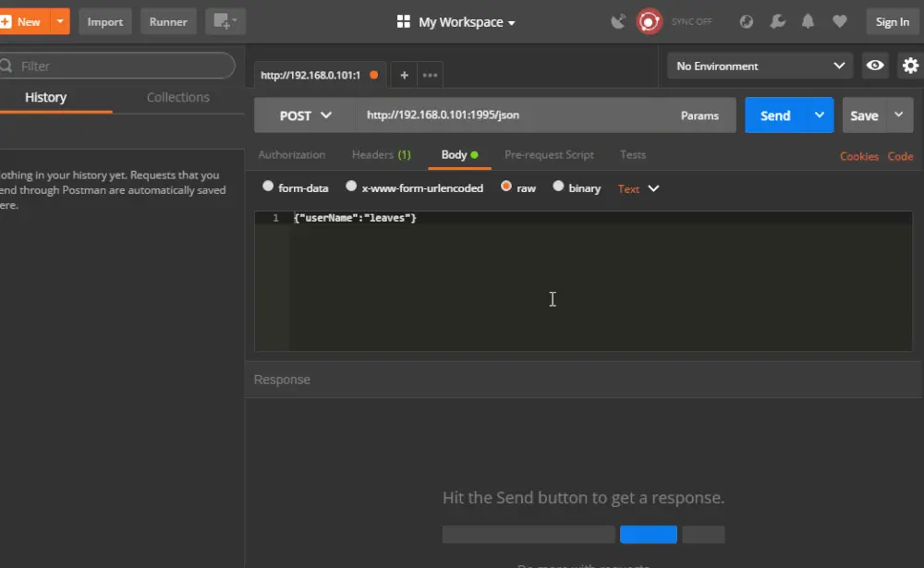Show notifications bell
The image size is (924, 568).
808,22
